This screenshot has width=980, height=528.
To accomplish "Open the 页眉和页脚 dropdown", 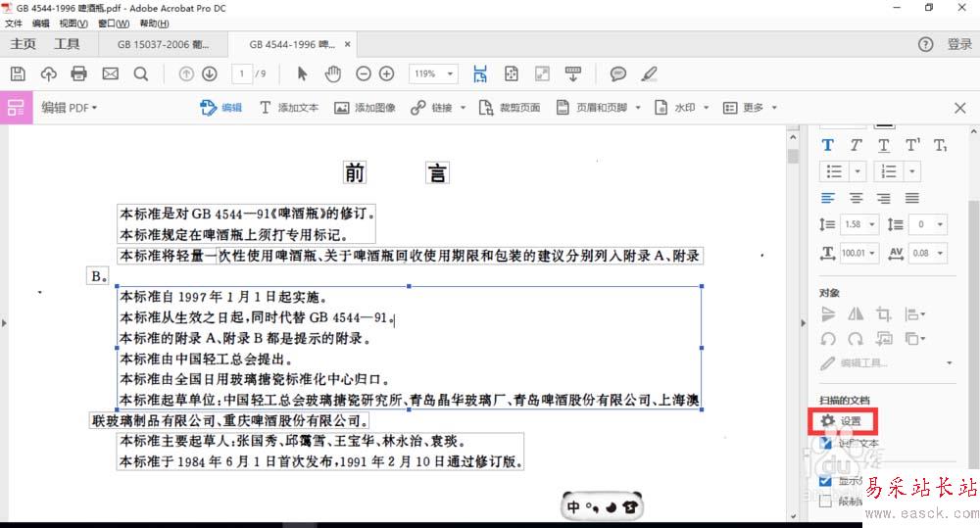I will click(638, 108).
